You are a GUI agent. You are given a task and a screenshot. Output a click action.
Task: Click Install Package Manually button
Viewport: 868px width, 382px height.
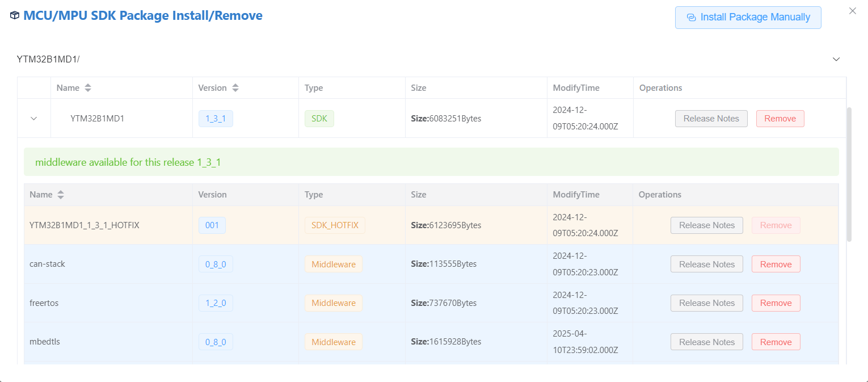point(748,17)
